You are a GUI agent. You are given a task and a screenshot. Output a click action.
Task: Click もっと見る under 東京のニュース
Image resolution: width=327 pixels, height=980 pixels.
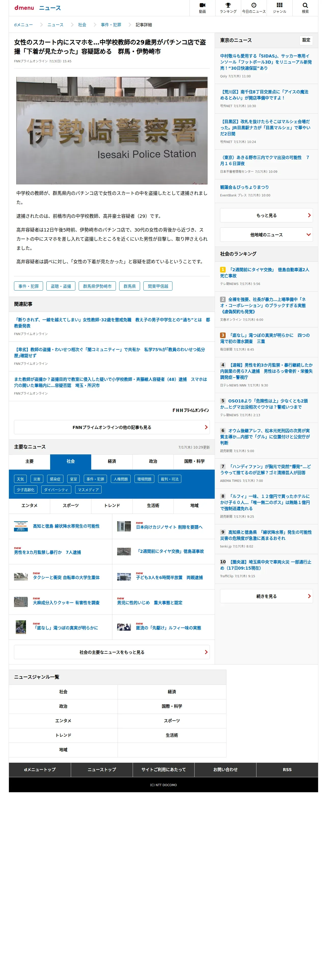[266, 215]
